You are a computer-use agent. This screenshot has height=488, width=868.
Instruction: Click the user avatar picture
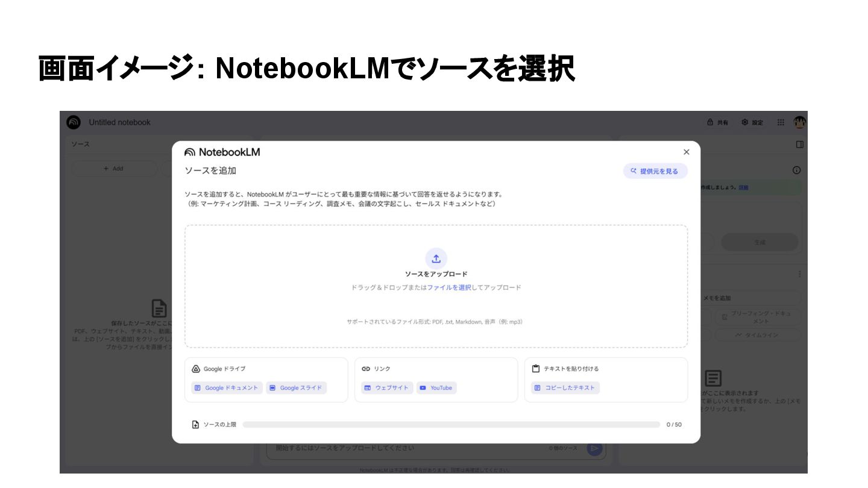pos(800,122)
